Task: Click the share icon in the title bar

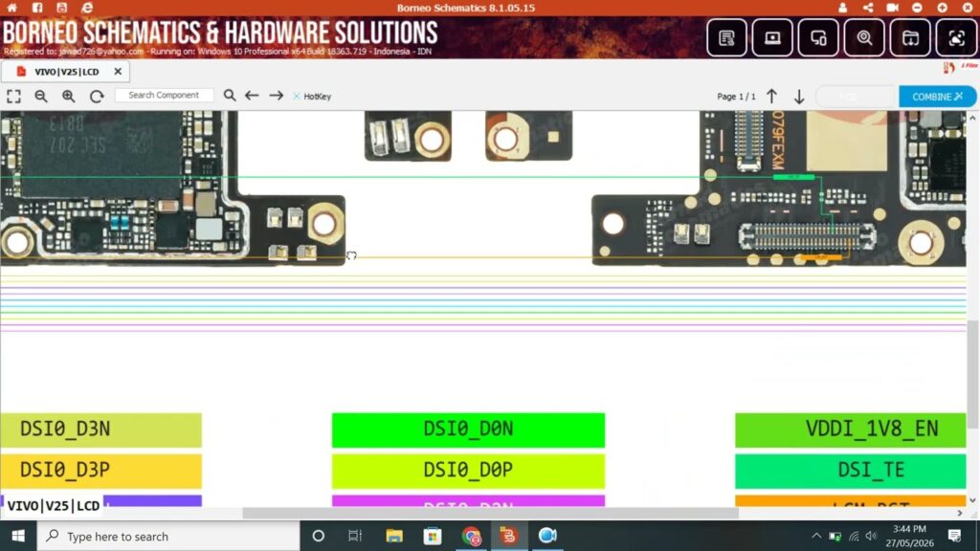Action: click(867, 8)
